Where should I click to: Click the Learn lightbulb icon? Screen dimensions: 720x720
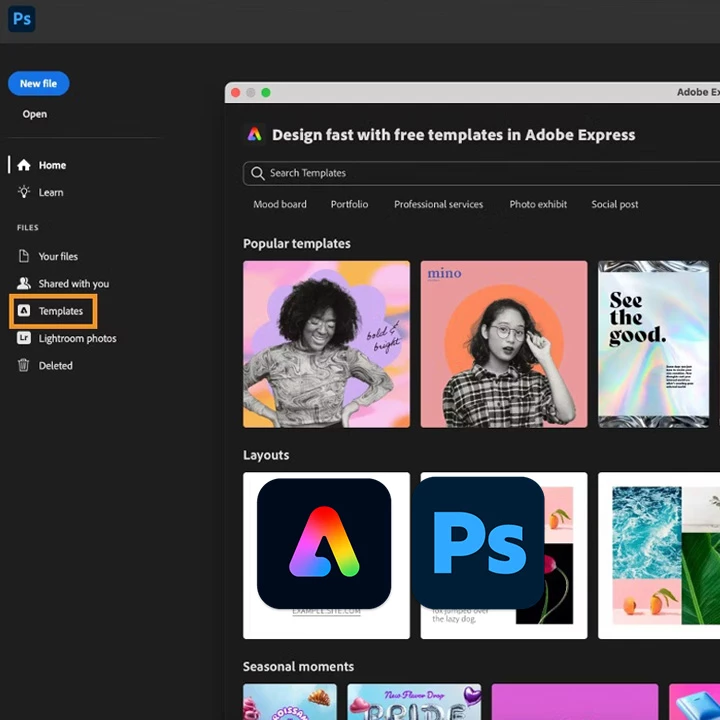click(24, 192)
